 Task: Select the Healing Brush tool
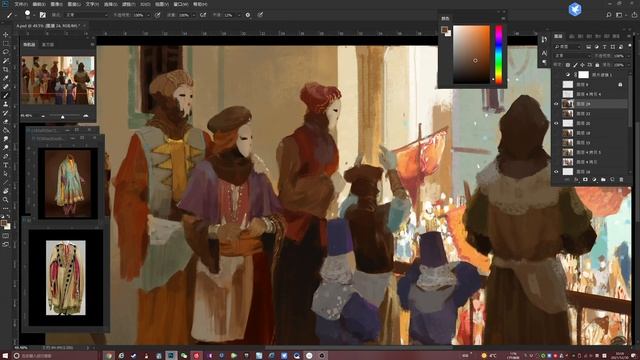(6, 87)
